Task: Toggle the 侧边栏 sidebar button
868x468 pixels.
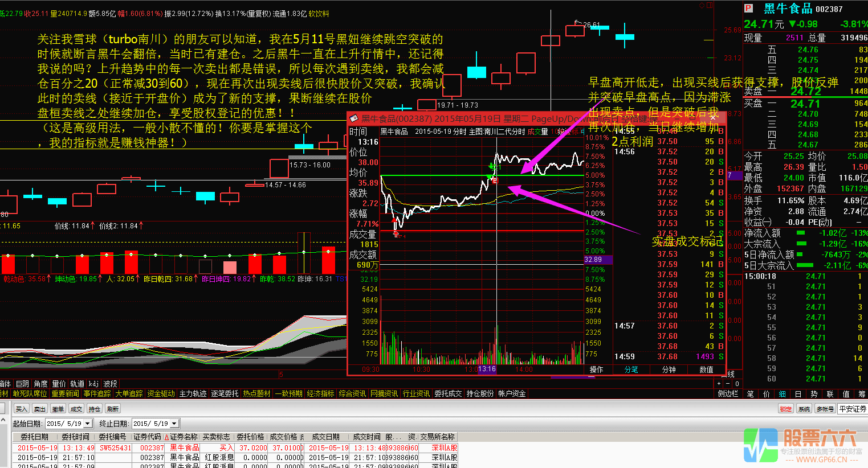Action: 728,393
